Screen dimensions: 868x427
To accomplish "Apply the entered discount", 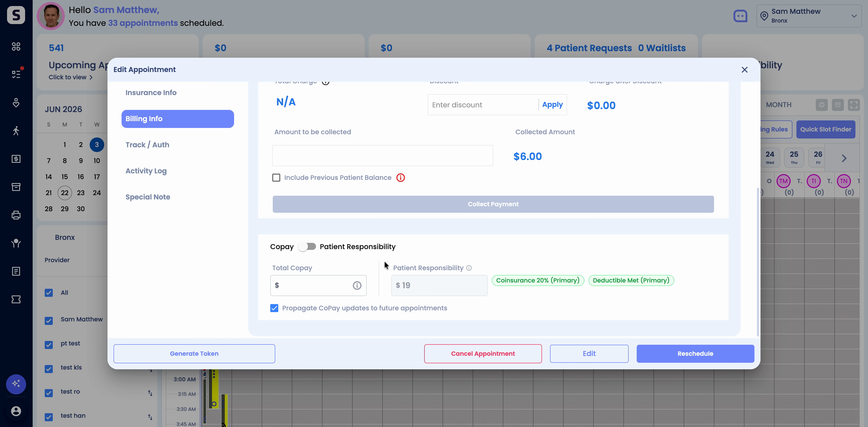I will (552, 105).
